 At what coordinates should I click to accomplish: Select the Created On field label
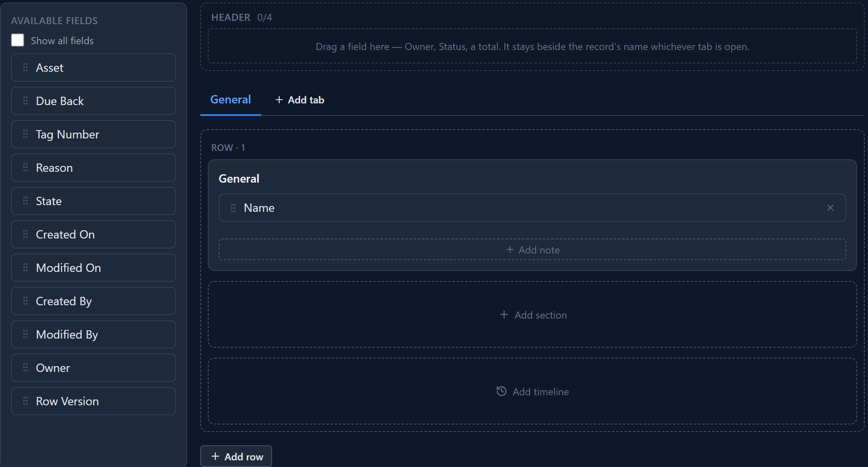pyautogui.click(x=65, y=234)
